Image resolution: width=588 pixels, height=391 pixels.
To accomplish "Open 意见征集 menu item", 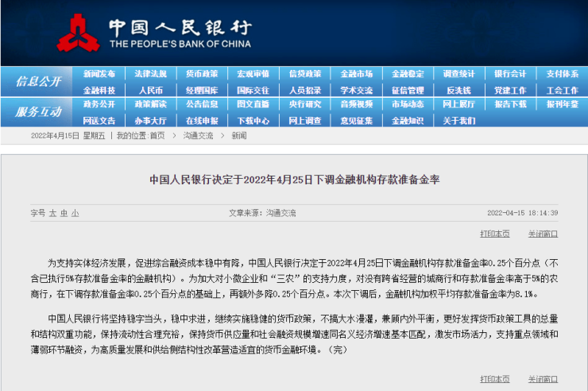I will pos(356,121).
